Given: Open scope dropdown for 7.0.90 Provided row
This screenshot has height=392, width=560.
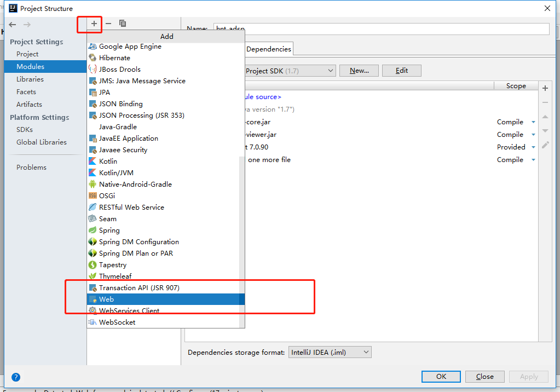Looking at the screenshot, I should [x=533, y=147].
